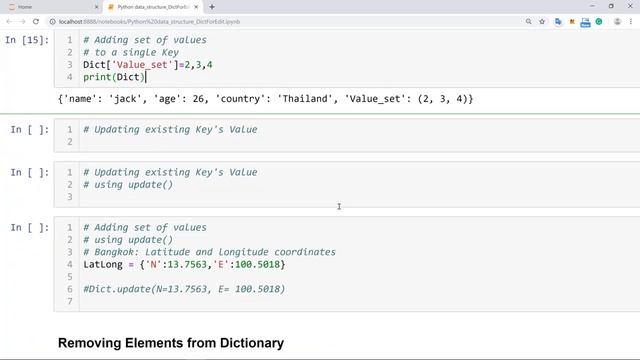The image size is (640, 360).
Task: Open the Chrome profile avatar
Action: (x=617, y=22)
